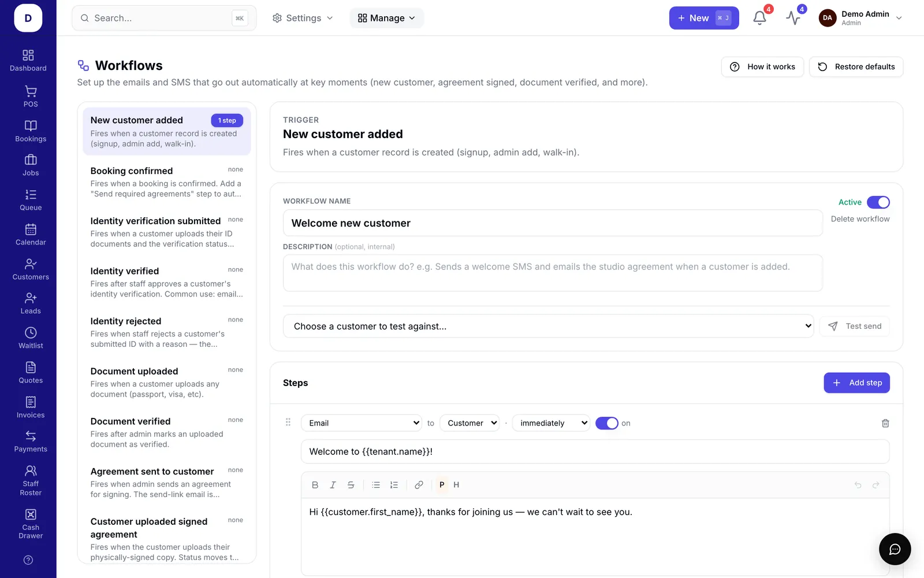924x578 pixels.
Task: Click the Delete workflow link
Action: pyautogui.click(x=860, y=219)
